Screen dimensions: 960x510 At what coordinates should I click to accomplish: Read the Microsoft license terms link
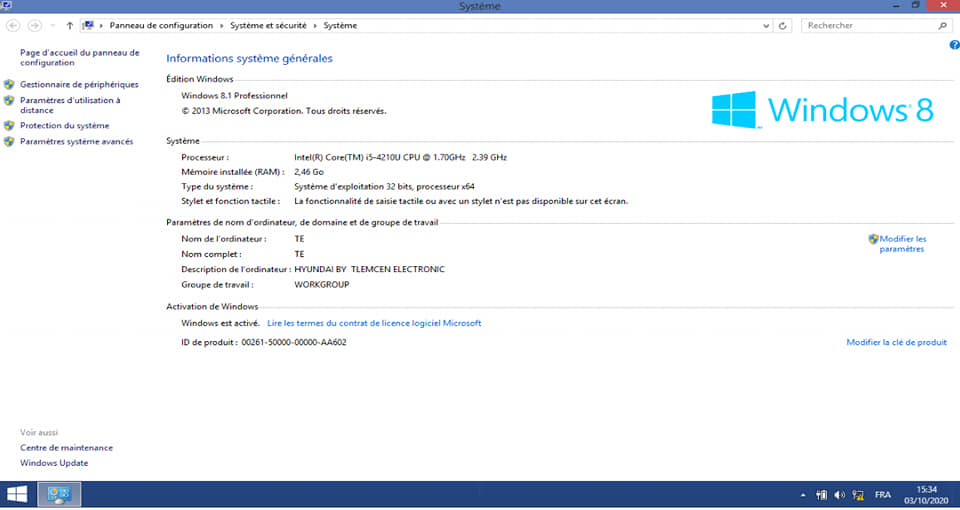[374, 323]
